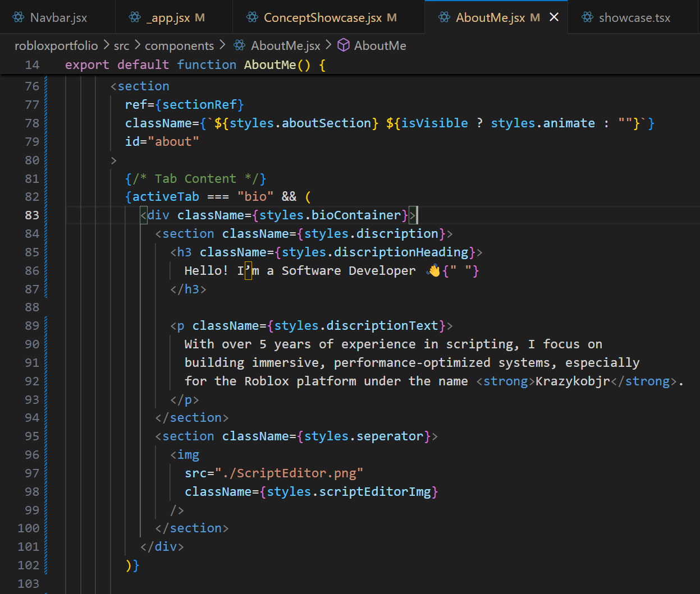This screenshot has height=594, width=700.
Task: Click the React icon on Navbar.jsx tab
Action: (x=19, y=17)
